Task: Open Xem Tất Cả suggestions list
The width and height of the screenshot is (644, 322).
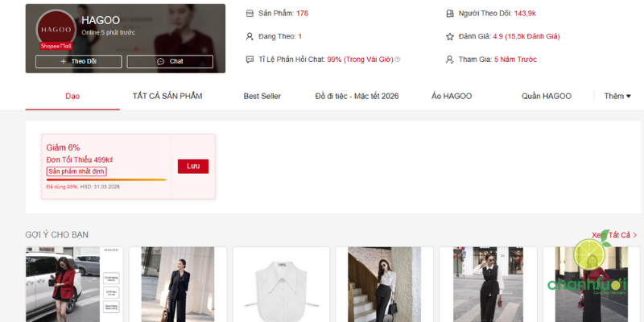Action: (615, 235)
